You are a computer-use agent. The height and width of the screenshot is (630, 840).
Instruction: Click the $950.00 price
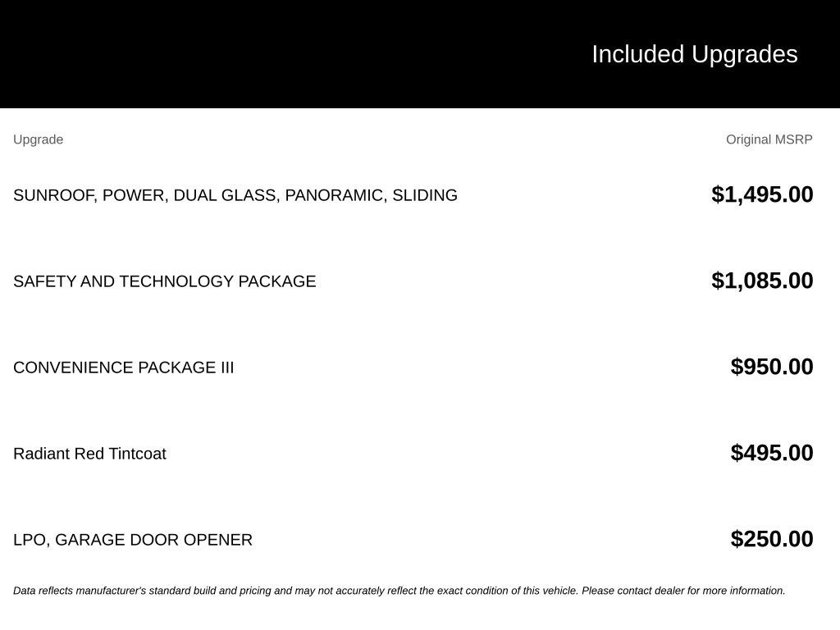(x=771, y=367)
